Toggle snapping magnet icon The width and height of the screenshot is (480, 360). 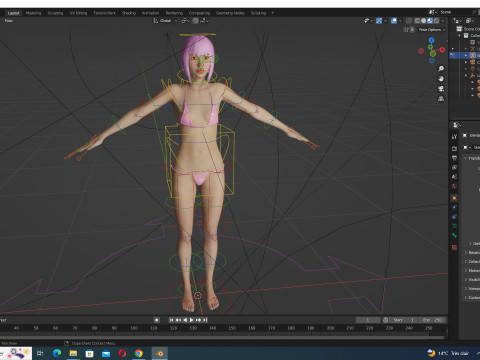coord(196,21)
